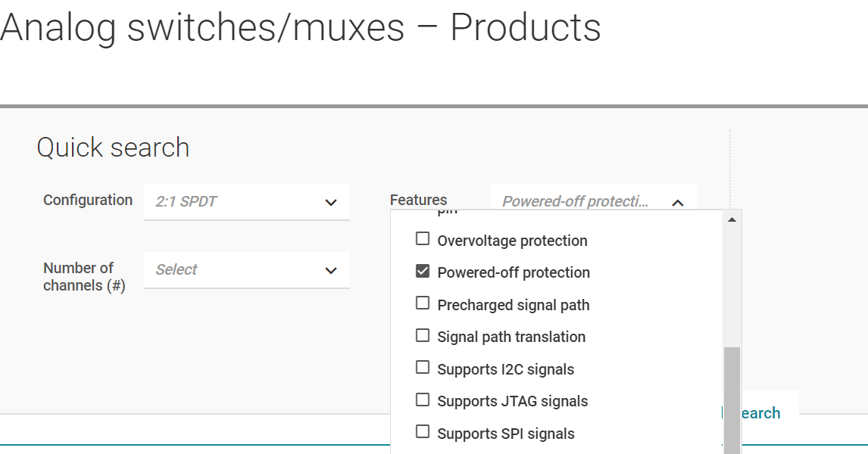This screenshot has height=454, width=868.
Task: Click the Features list scroll-up arrow
Action: click(x=732, y=219)
